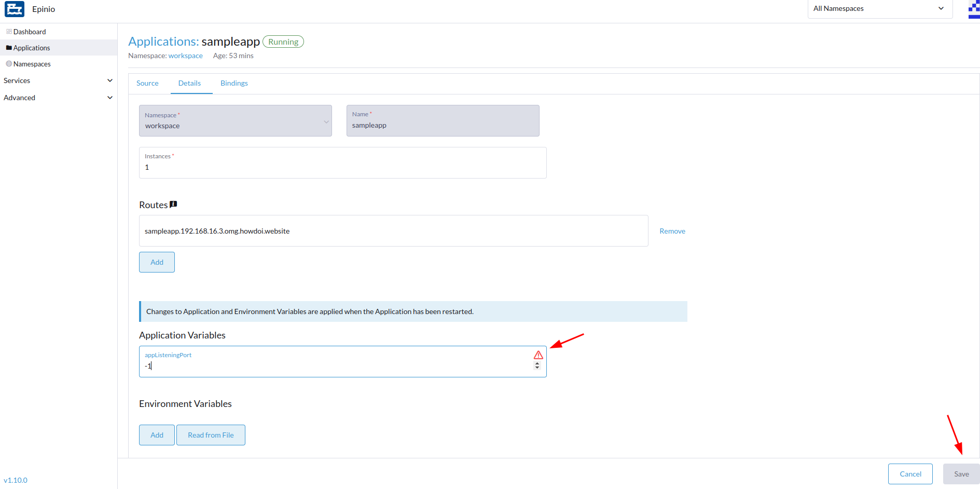
Task: Expand the Services section
Action: [x=58, y=80]
